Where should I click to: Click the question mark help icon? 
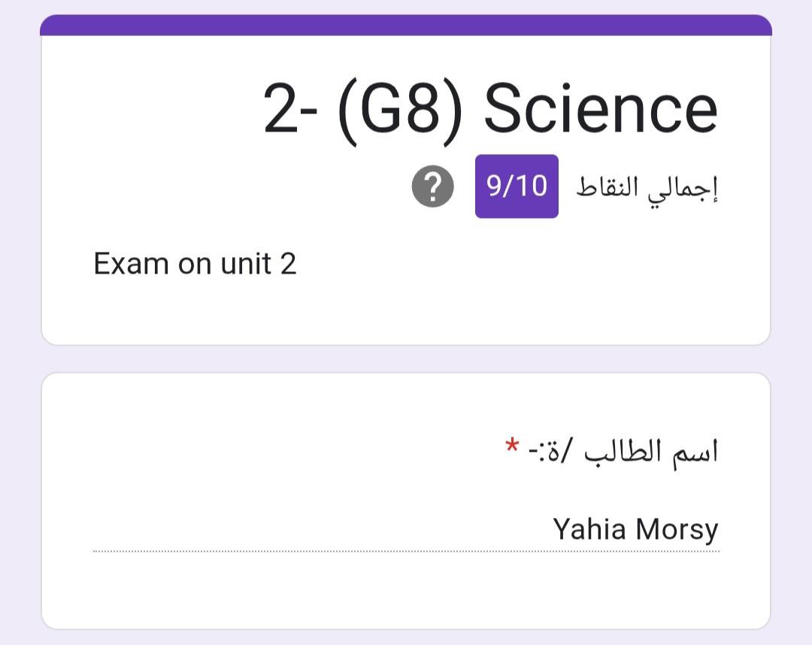point(433,187)
